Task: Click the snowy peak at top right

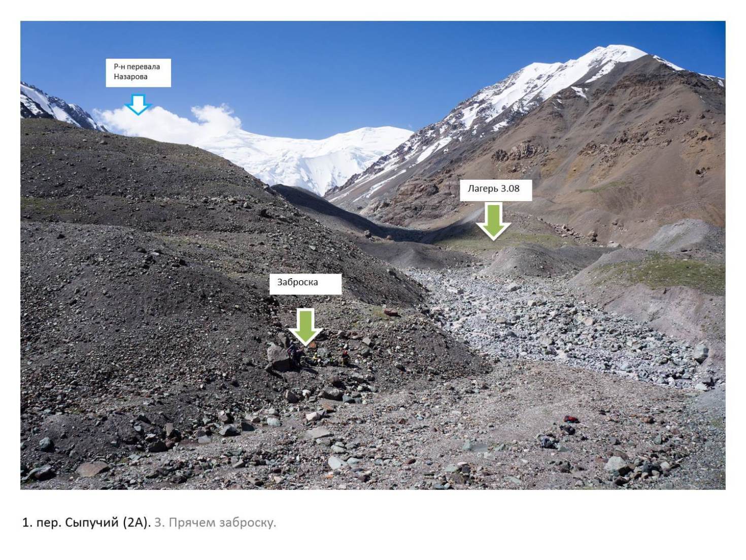Action: [617, 55]
